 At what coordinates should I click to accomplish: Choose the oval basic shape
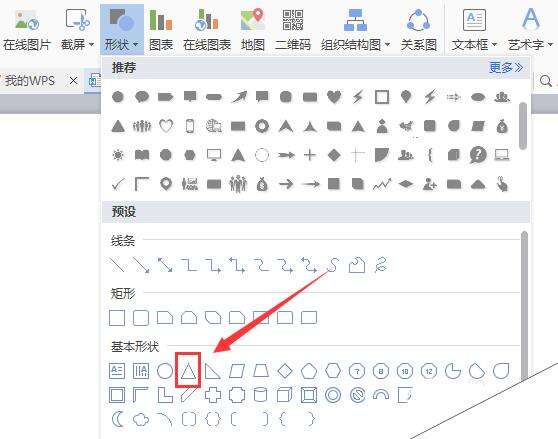pos(165,371)
